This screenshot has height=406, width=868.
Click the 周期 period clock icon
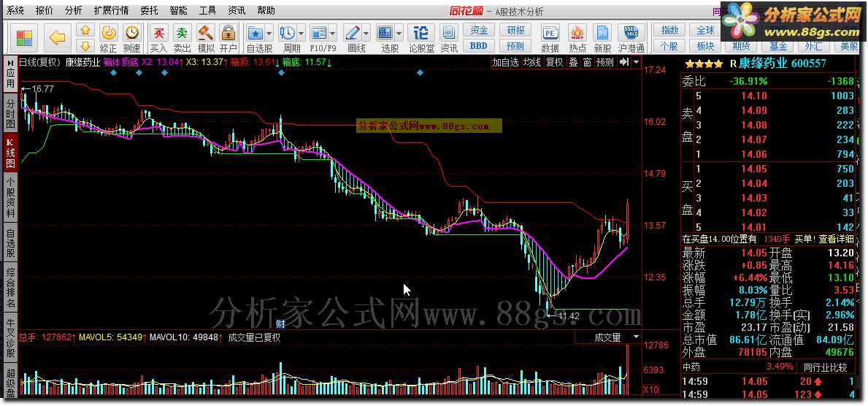288,33
